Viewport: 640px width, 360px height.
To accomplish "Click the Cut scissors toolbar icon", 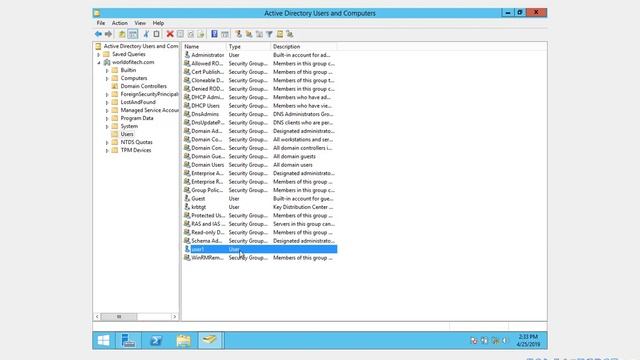I will click(146, 34).
